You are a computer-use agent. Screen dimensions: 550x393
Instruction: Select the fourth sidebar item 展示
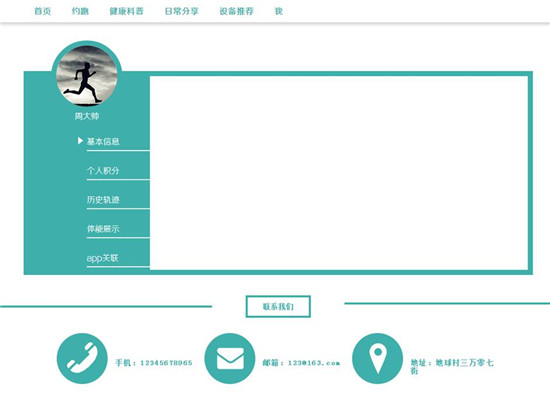tap(103, 229)
